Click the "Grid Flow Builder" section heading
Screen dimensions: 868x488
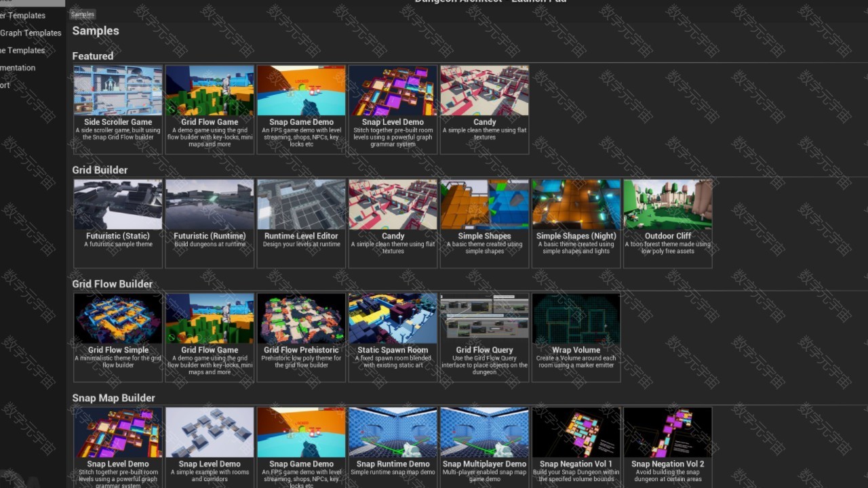tap(113, 283)
